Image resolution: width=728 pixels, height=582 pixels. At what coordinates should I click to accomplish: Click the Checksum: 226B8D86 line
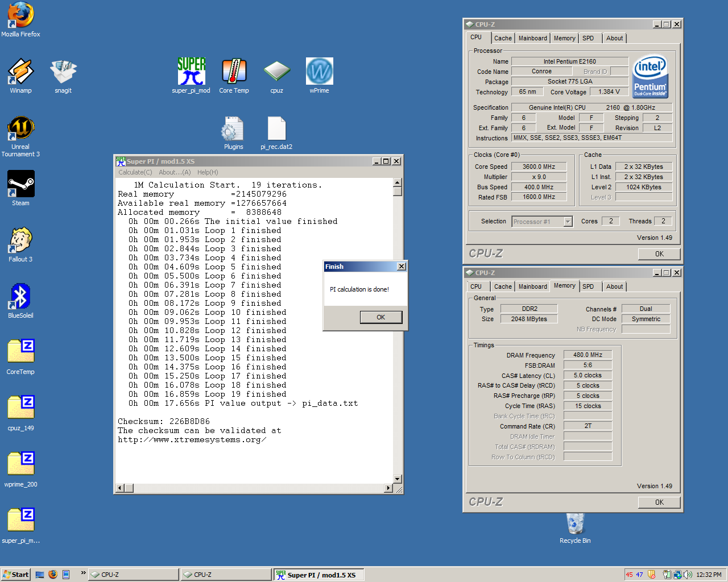click(164, 422)
